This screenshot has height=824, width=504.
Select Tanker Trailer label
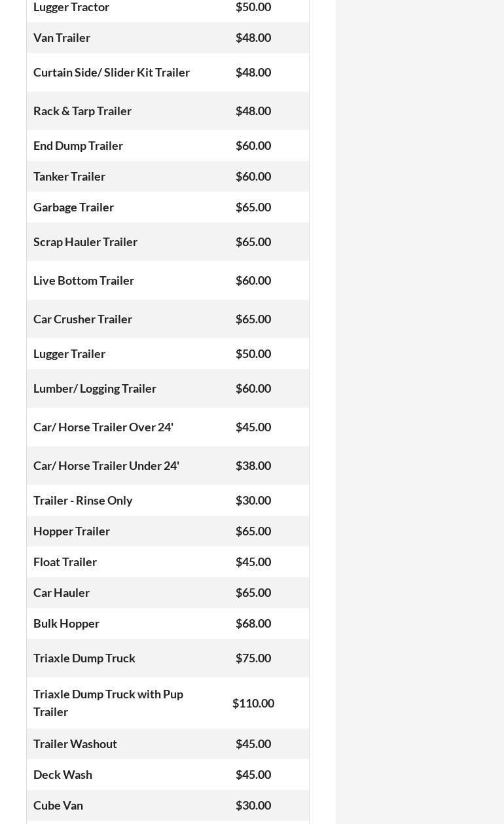tap(69, 177)
